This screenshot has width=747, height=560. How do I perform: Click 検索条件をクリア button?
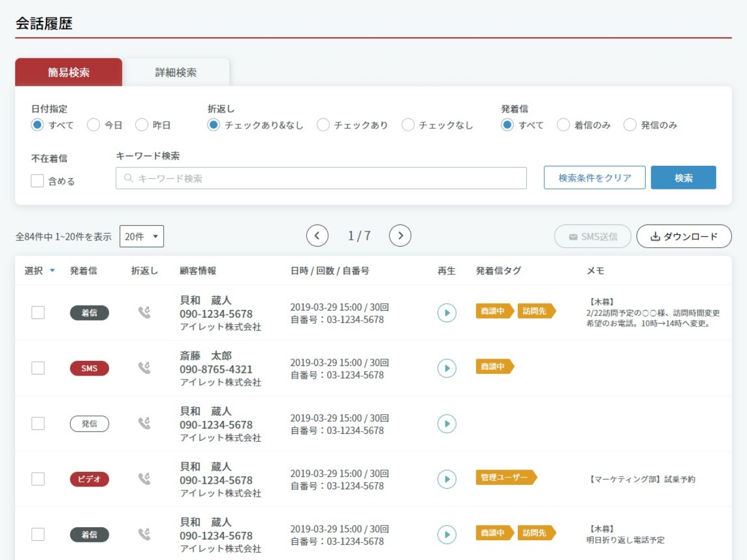coord(594,178)
